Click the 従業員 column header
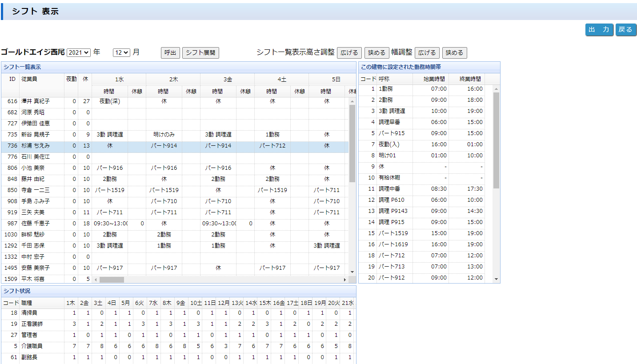This screenshot has height=364, width=637. (29, 79)
